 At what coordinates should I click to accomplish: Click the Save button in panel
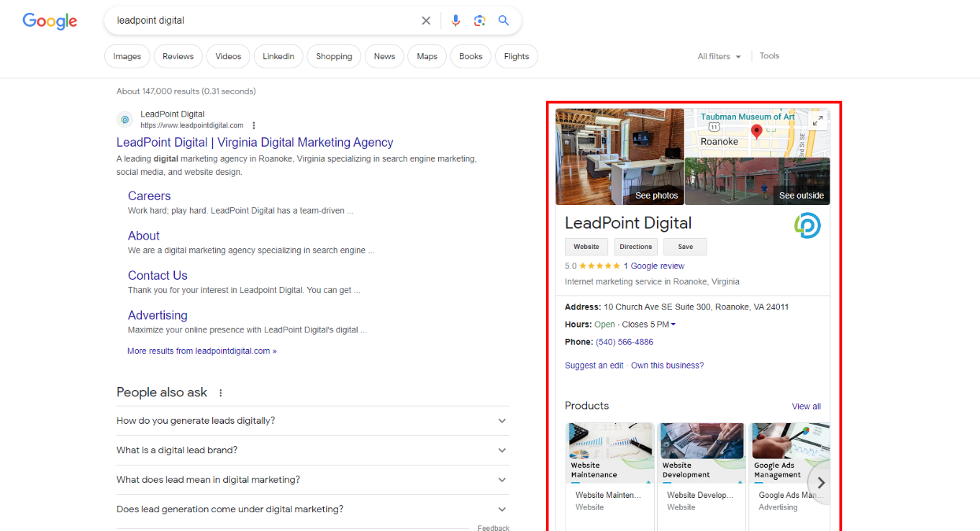tap(685, 247)
